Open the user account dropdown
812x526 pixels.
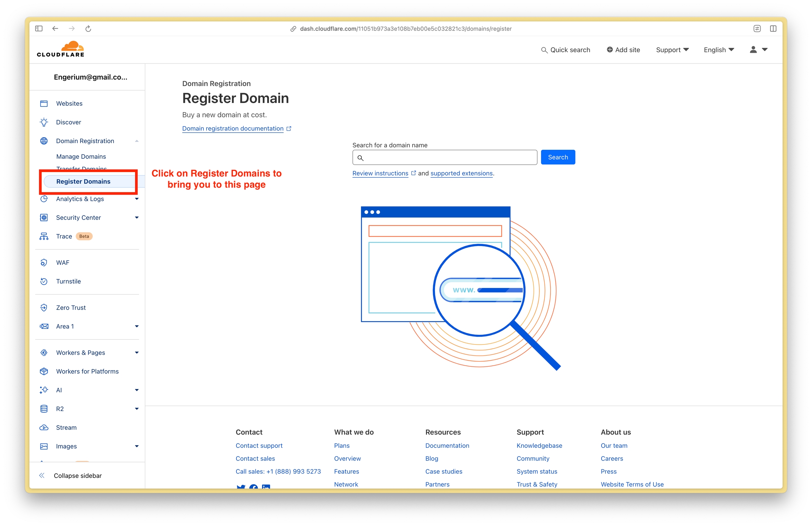pyautogui.click(x=758, y=50)
